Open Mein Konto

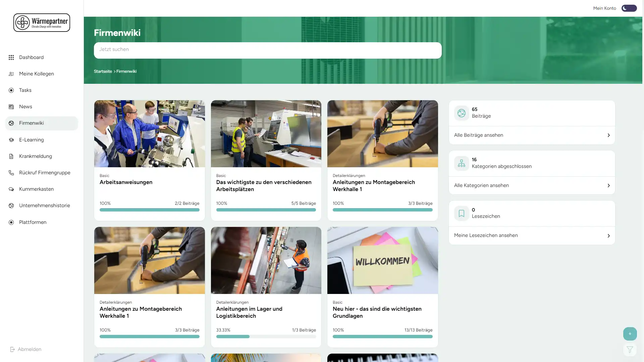pos(604,8)
